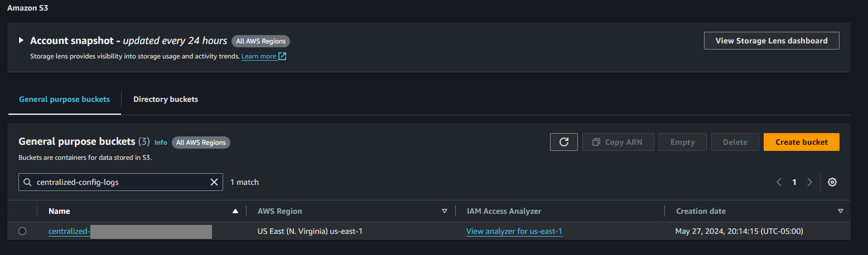Screen dimensions: 868x255
Task: Sort by Name ascending arrow
Action: coord(235,212)
